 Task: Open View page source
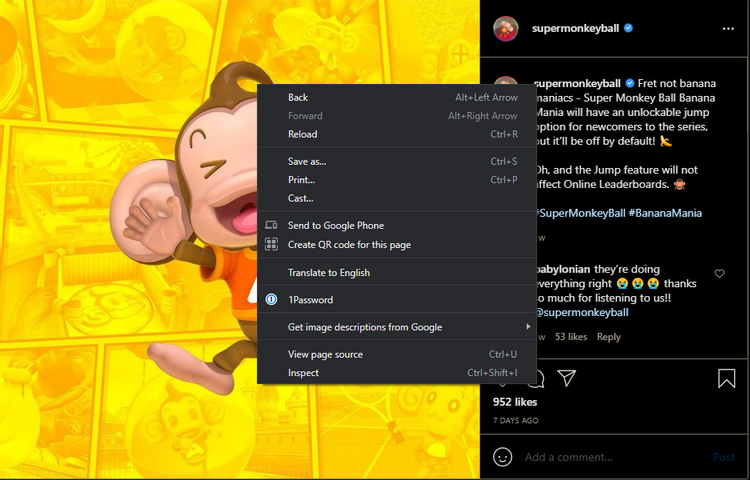click(x=325, y=354)
